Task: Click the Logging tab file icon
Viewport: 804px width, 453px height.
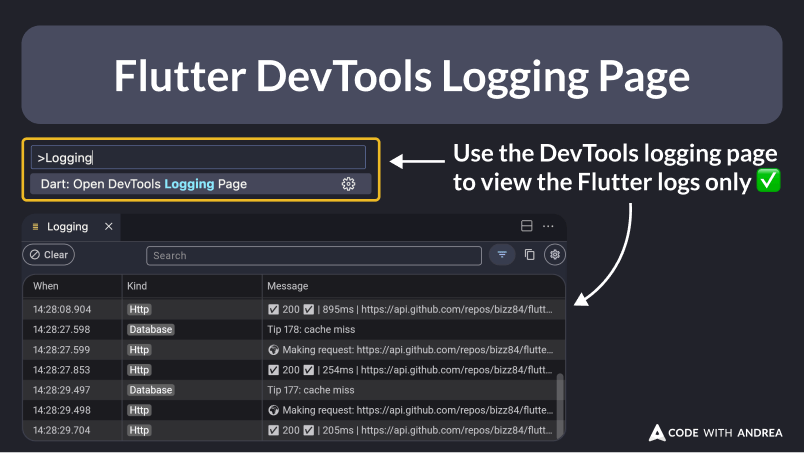Action: pos(35,227)
